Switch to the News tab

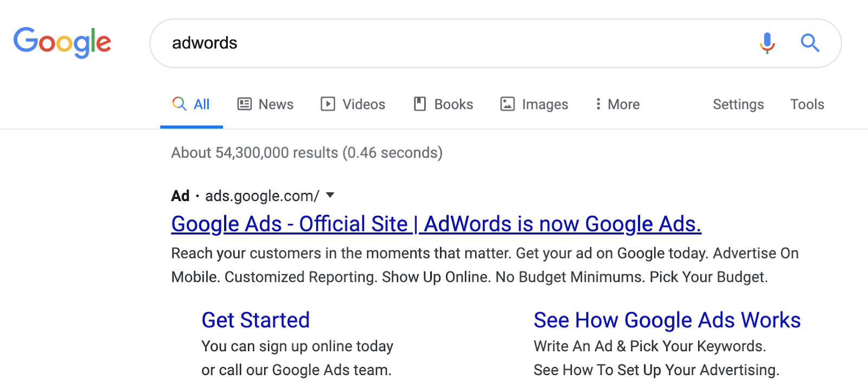click(x=265, y=104)
